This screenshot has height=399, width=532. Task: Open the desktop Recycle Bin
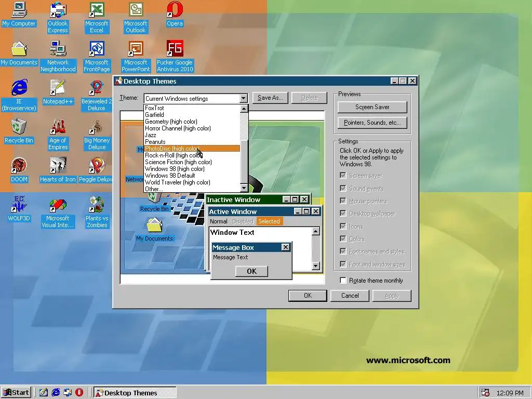click(19, 131)
